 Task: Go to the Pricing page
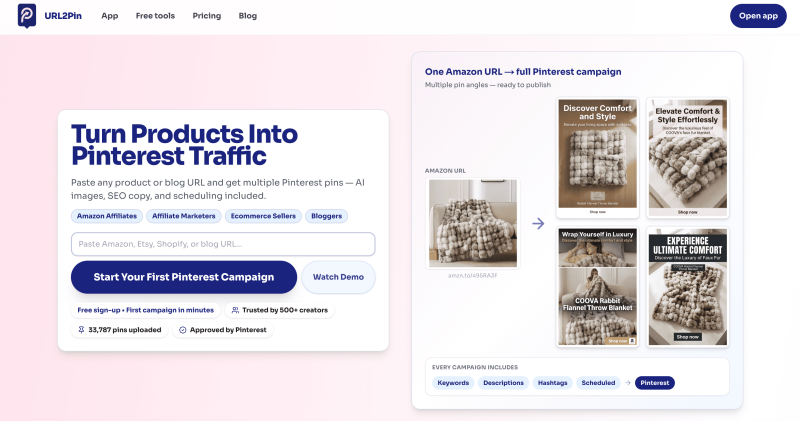[x=207, y=16]
